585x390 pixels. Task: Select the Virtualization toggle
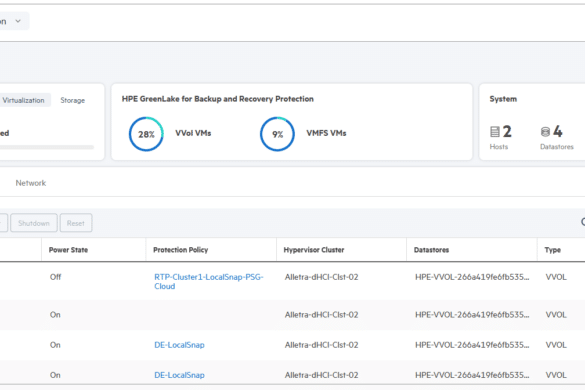(x=24, y=100)
